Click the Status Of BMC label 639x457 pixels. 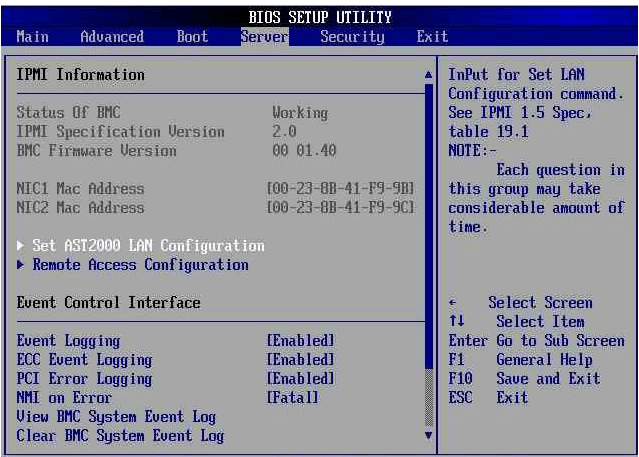click(x=68, y=113)
